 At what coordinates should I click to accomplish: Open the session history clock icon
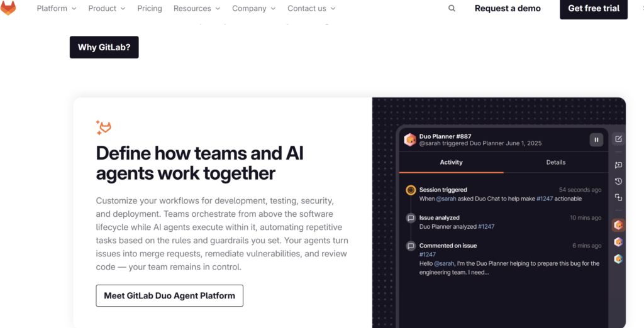(x=619, y=182)
